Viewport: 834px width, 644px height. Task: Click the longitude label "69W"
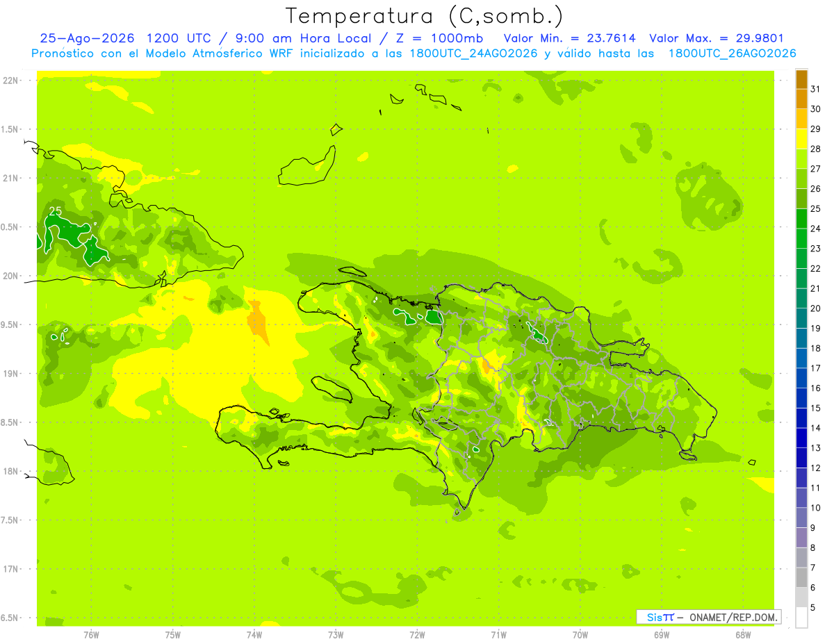pyautogui.click(x=662, y=636)
